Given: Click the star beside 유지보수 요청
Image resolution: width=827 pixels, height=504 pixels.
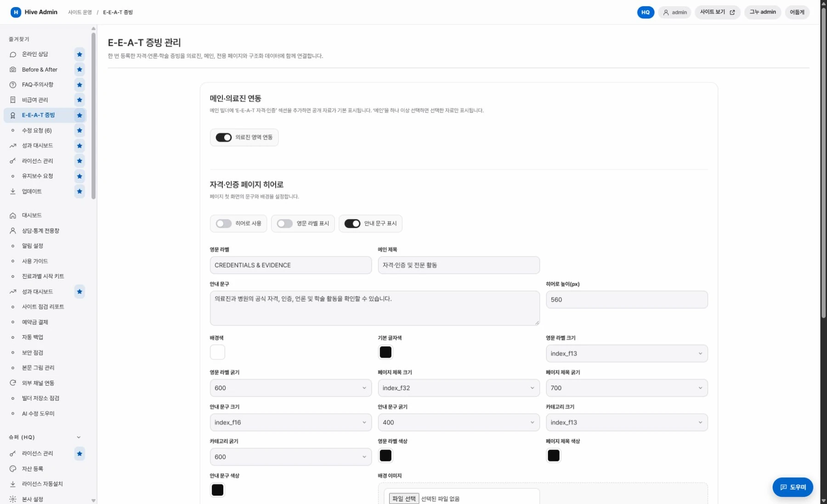Looking at the screenshot, I should coord(79,176).
